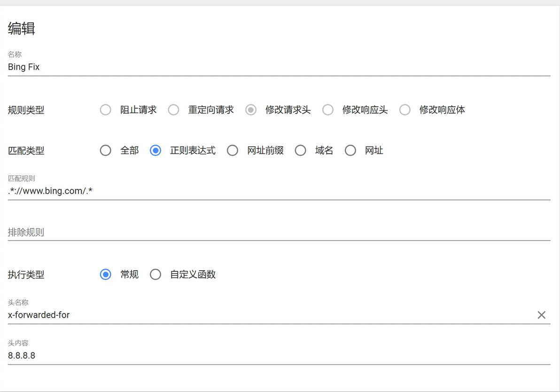Pick 修改响应体 rule type
Image resolution: width=560 pixels, height=392 pixels.
click(405, 110)
